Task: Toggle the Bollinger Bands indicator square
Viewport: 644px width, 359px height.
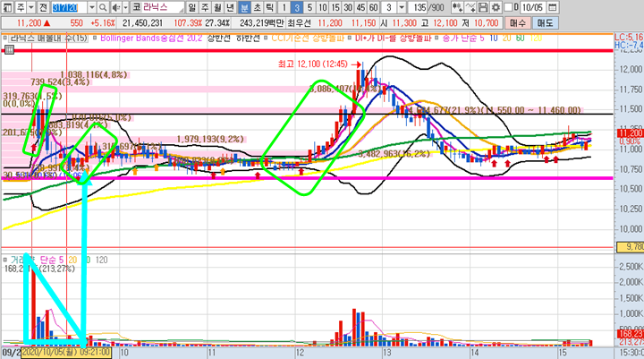Action: 95,38
